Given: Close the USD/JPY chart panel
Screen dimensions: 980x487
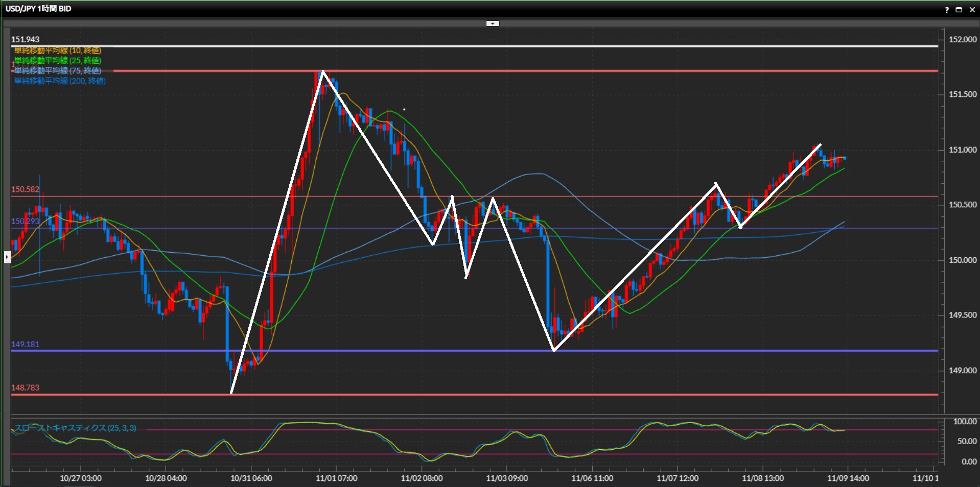Looking at the screenshot, I should tap(972, 10).
